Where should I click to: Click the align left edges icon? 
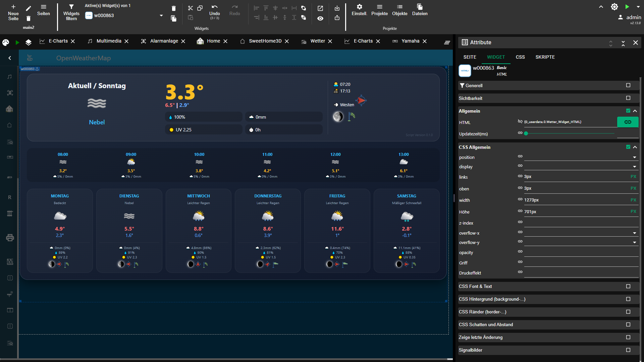(256, 8)
